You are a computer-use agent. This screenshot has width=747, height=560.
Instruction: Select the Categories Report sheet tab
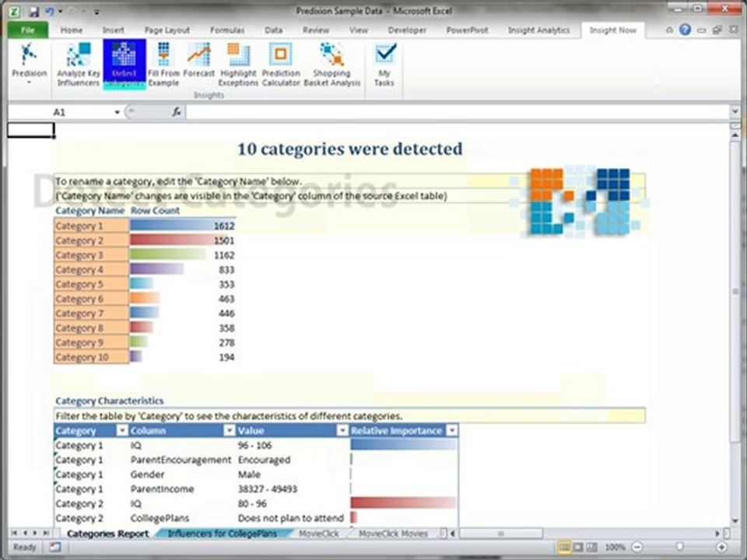(107, 534)
